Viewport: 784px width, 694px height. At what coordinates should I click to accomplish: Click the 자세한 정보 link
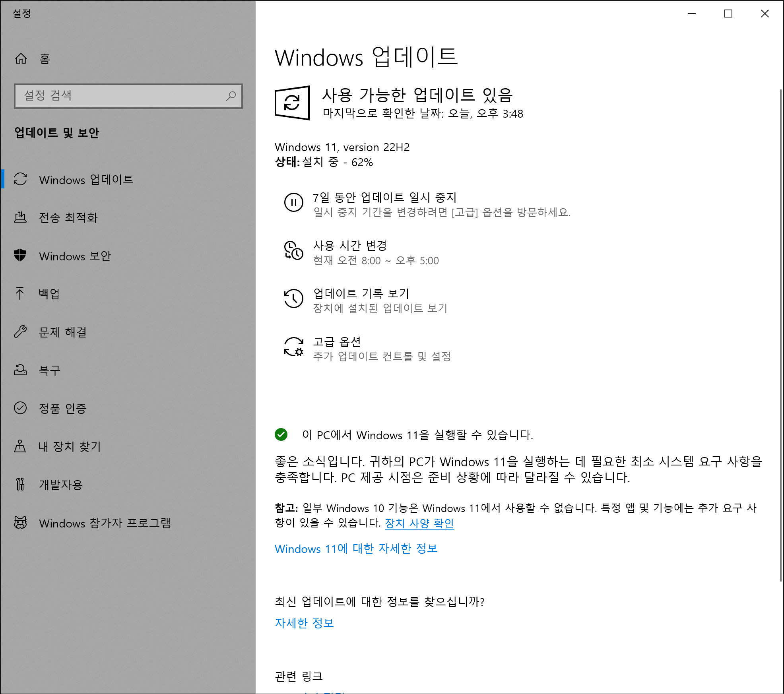tap(304, 623)
